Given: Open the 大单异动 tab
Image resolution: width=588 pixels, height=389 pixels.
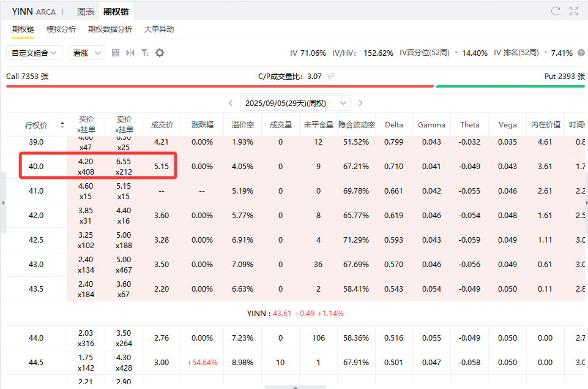Looking at the screenshot, I should tap(159, 29).
